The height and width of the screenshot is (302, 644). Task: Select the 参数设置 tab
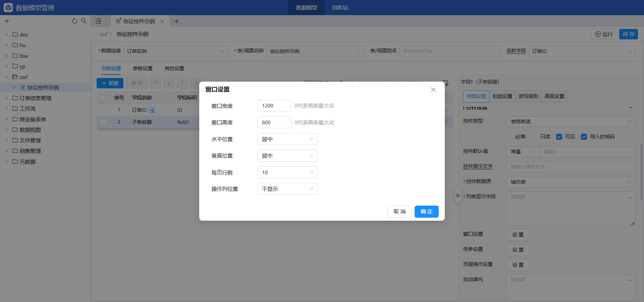143,68
